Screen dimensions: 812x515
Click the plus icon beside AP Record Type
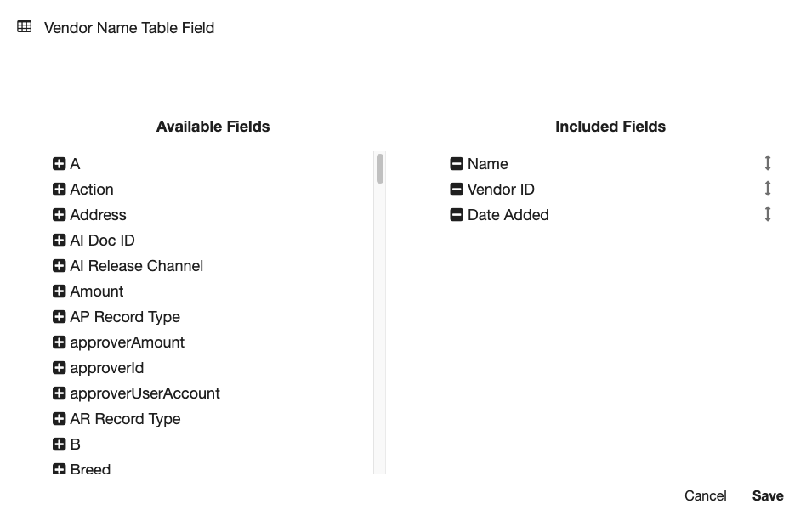(58, 317)
